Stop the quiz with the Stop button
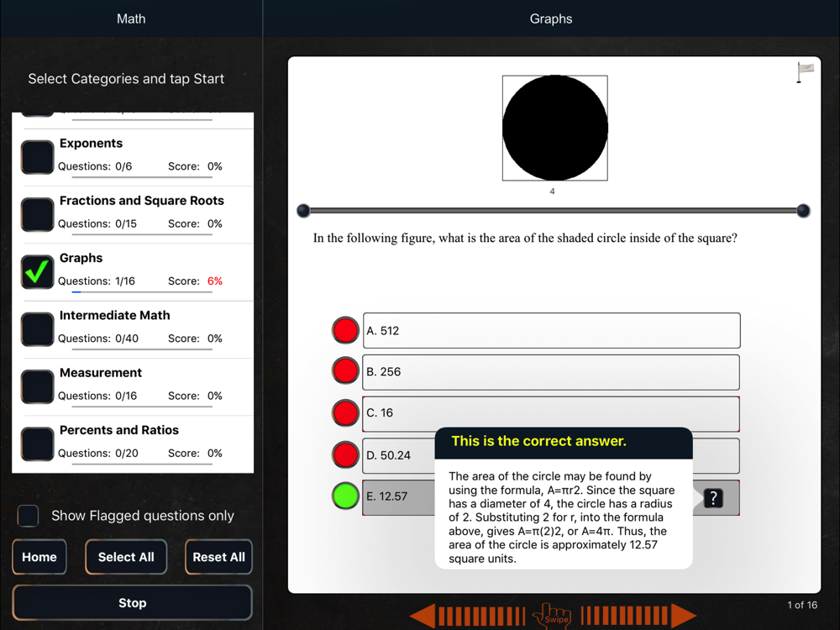Viewport: 840px width, 630px height. tap(132, 603)
